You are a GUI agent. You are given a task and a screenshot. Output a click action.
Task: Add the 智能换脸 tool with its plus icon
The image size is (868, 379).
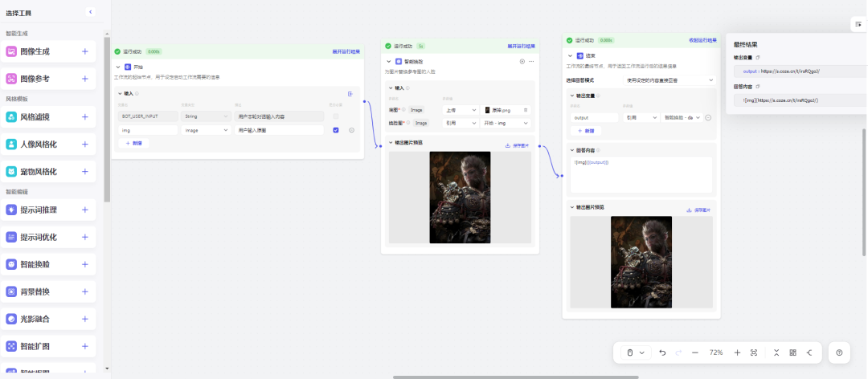click(84, 264)
